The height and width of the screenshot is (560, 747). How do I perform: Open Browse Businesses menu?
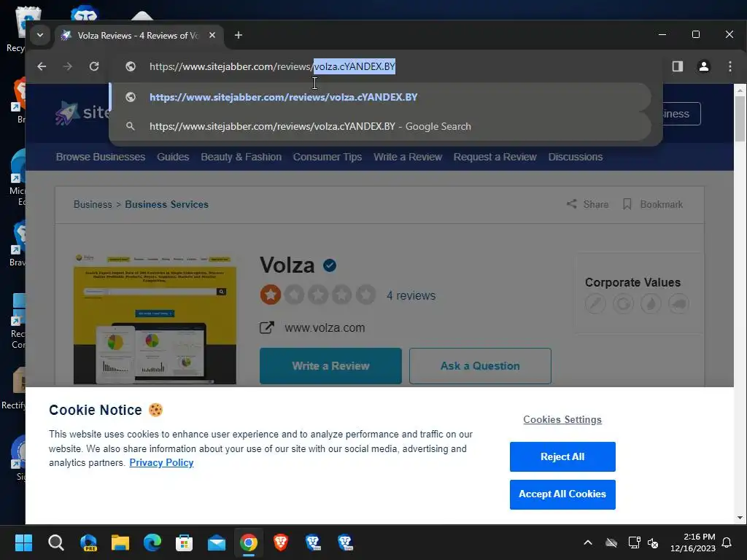101,157
